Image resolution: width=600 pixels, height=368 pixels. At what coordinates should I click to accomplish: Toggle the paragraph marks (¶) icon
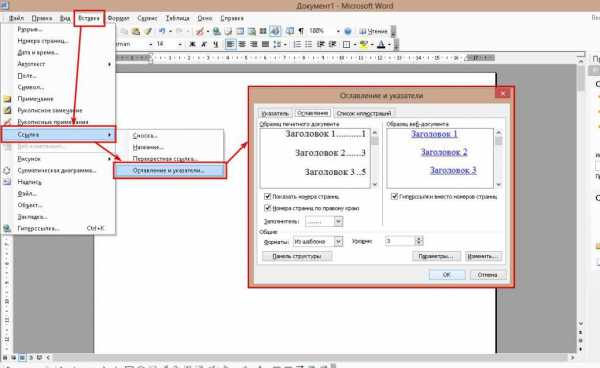click(x=301, y=31)
